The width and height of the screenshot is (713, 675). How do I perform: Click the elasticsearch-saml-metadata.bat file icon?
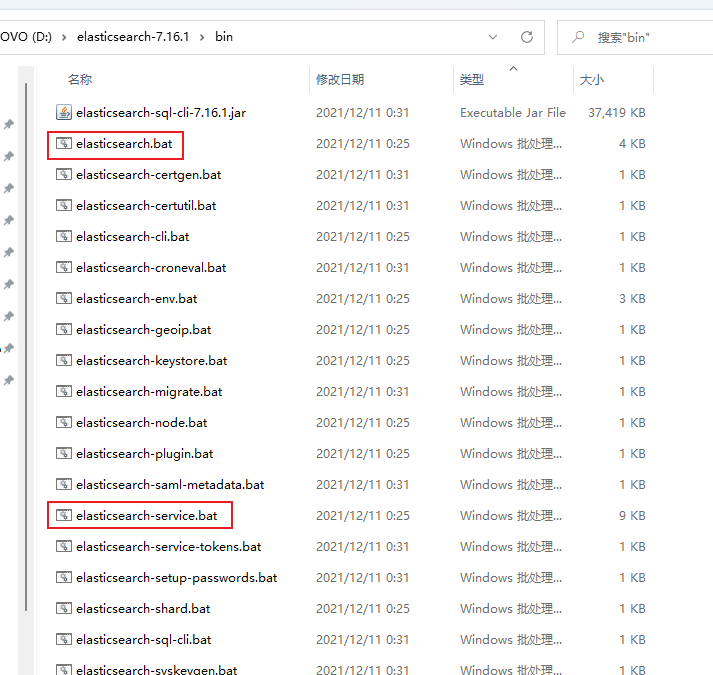click(x=64, y=484)
